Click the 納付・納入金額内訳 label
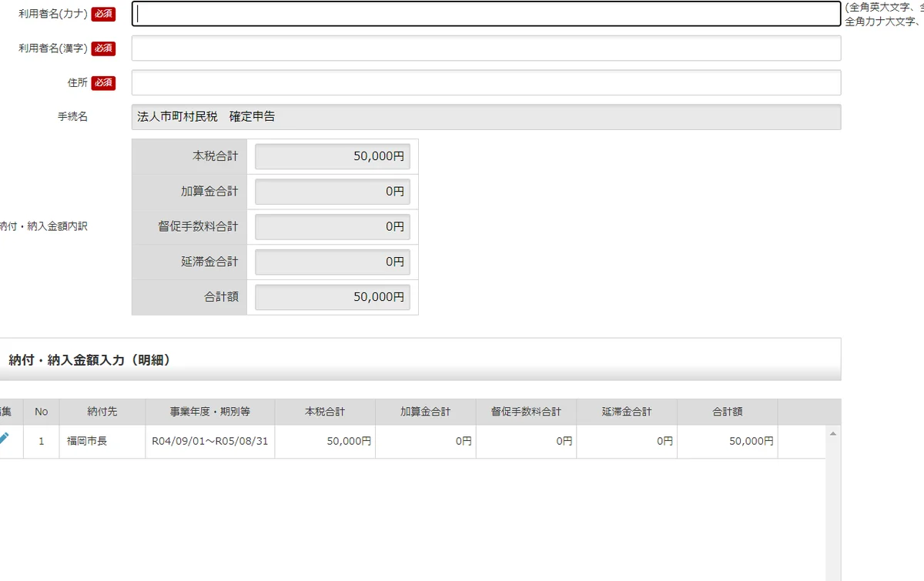 44,227
